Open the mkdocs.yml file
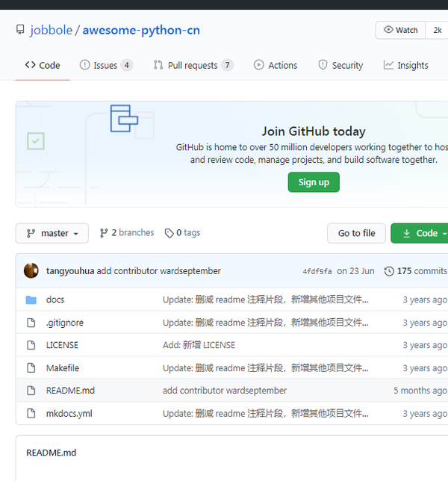This screenshot has height=481, width=448. 69,414
